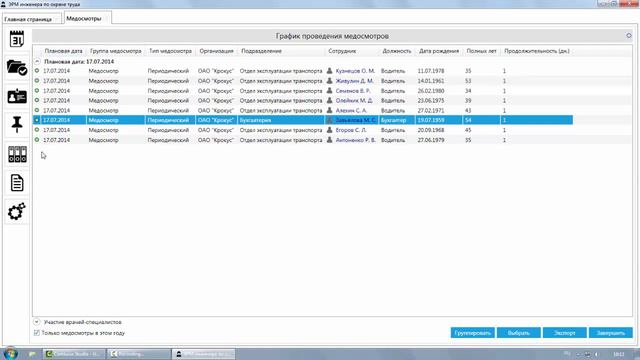Viewport: 640px width, 360px height.
Task: Click the person icon beside Олейник М. Д.
Action: click(x=329, y=100)
